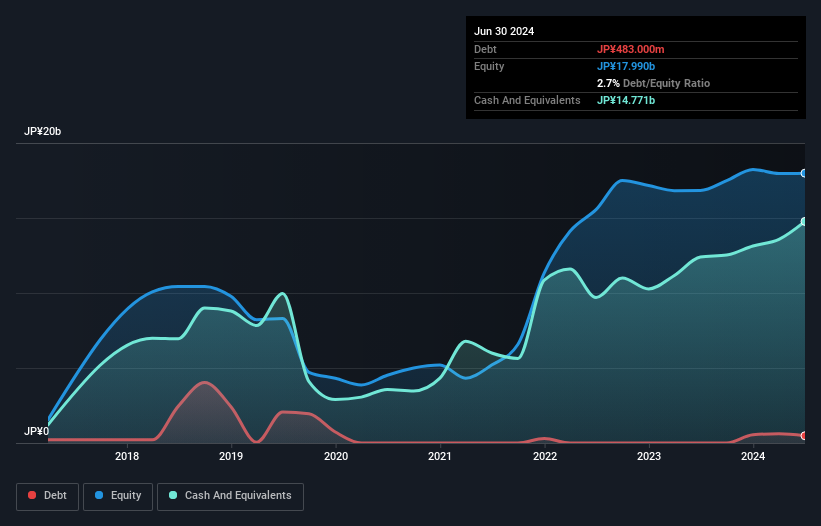Select the Debt endpoint marker on chart
821x526 pixels.
[x=804, y=436]
